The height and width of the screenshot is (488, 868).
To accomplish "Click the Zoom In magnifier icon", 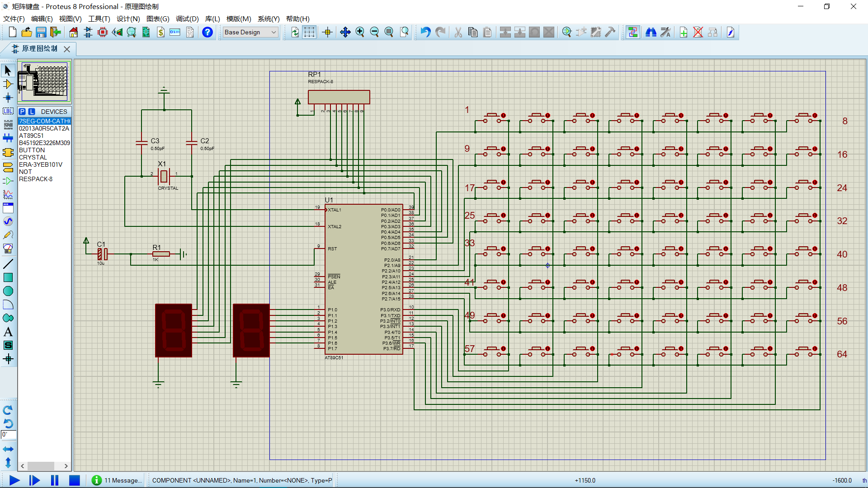I will (360, 32).
